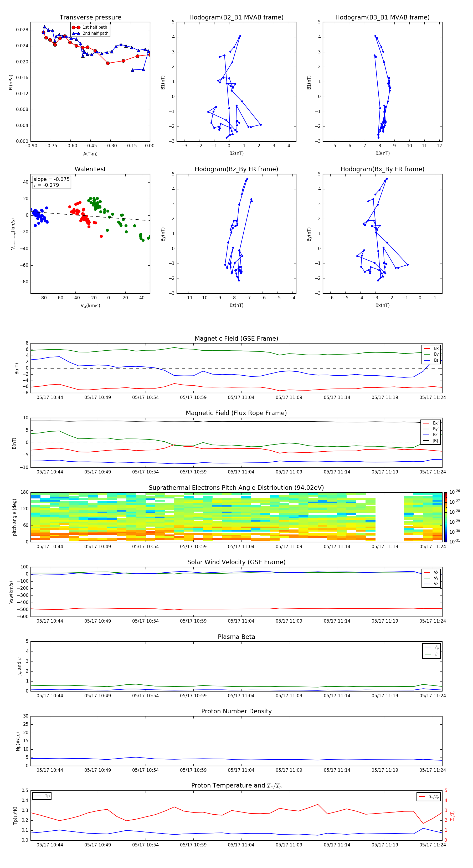Select the 'Te/Tp' legend entry
Screen dimensions: 473x868
coord(429,796)
